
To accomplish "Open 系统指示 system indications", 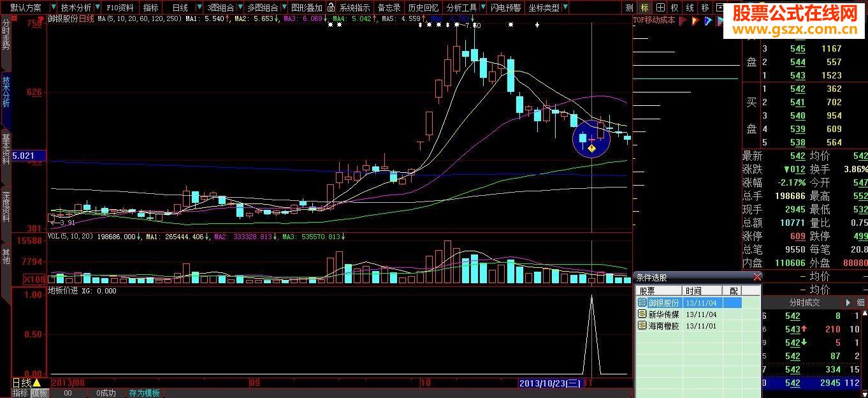I will tap(354, 8).
